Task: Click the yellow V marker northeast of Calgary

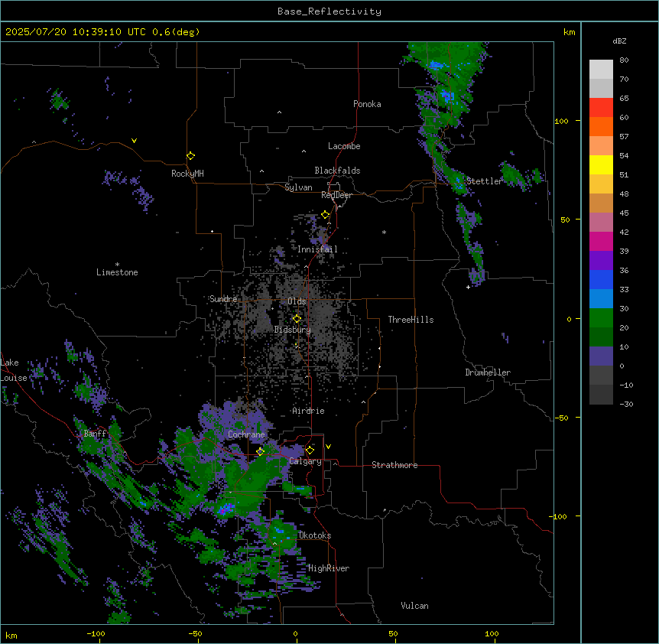Action: pyautogui.click(x=328, y=447)
